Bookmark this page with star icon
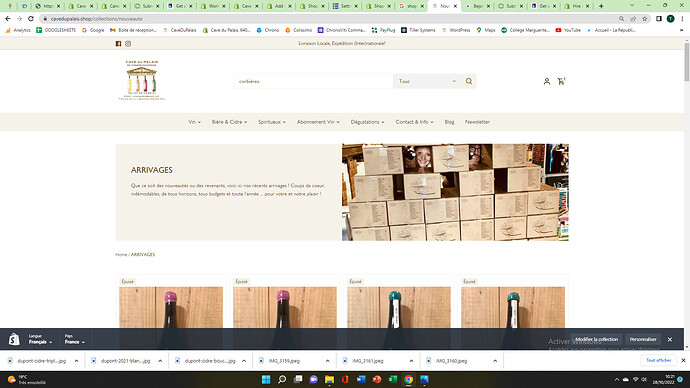The image size is (690, 388). click(645, 19)
